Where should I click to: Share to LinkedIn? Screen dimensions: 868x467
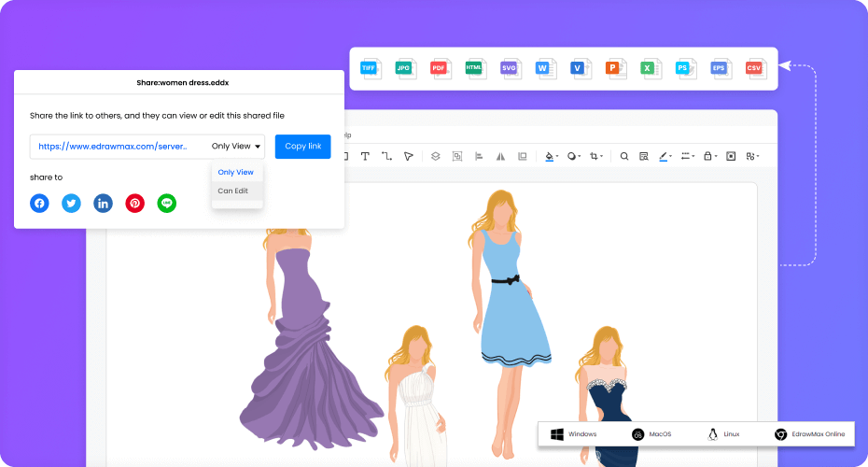103,204
